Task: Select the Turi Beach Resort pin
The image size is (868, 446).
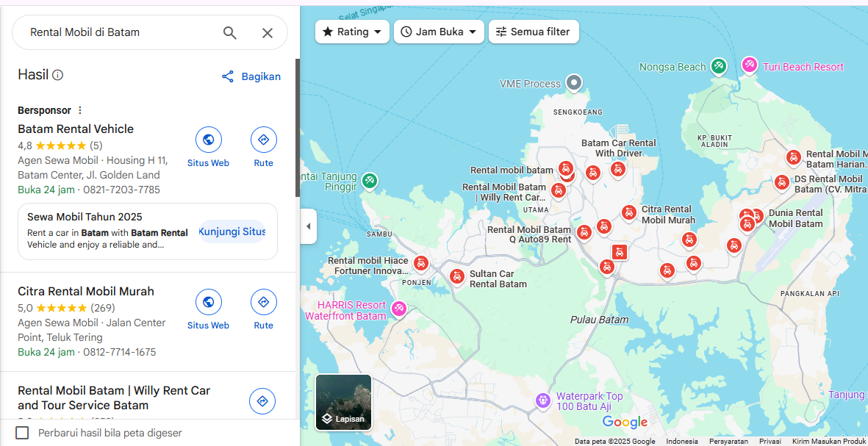Action: (x=750, y=65)
